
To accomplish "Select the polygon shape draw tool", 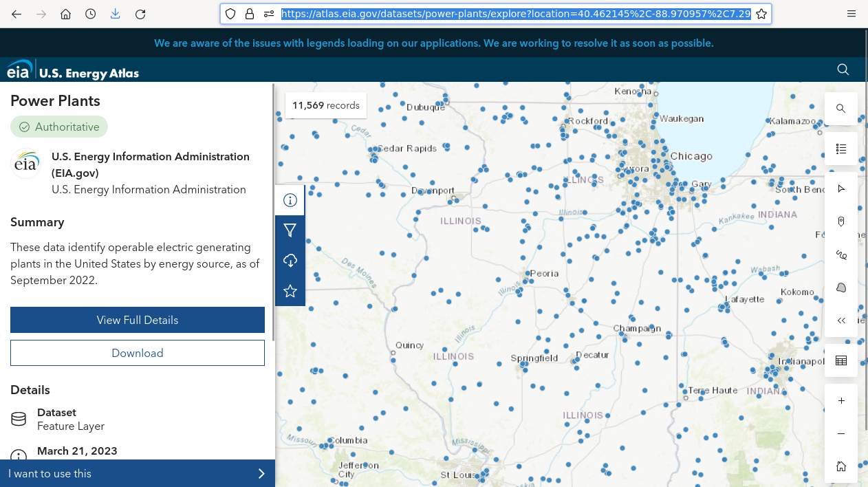I will tap(840, 288).
